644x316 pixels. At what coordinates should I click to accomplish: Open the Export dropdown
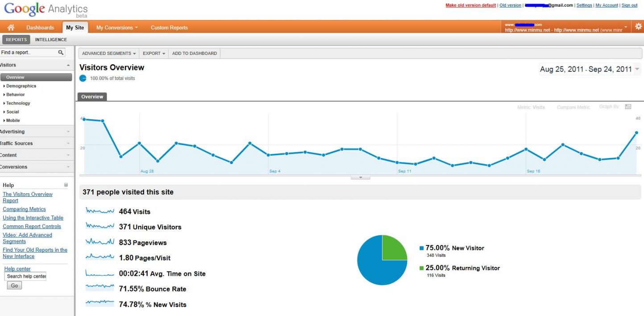click(154, 53)
